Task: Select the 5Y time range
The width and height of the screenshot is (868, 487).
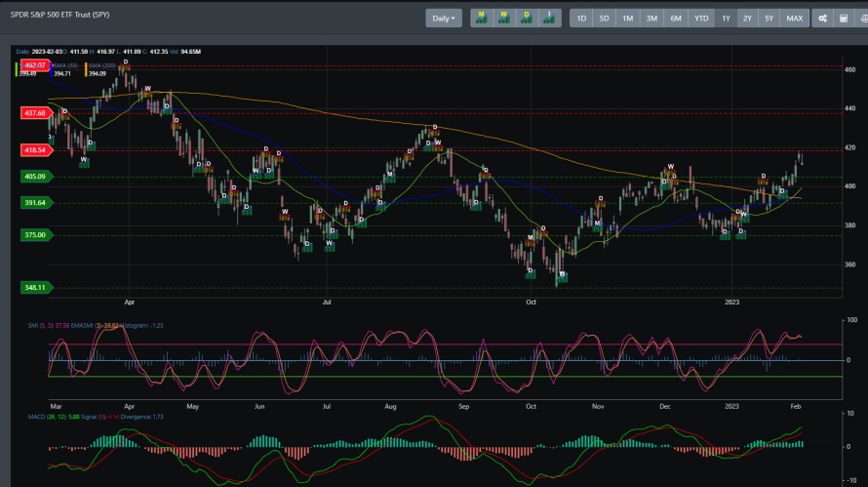Action: pyautogui.click(x=769, y=19)
